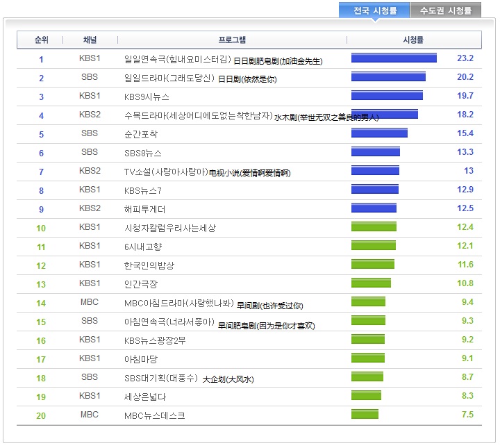Select program KBS9시뉴스
The height and width of the screenshot is (448, 500).
(x=147, y=97)
